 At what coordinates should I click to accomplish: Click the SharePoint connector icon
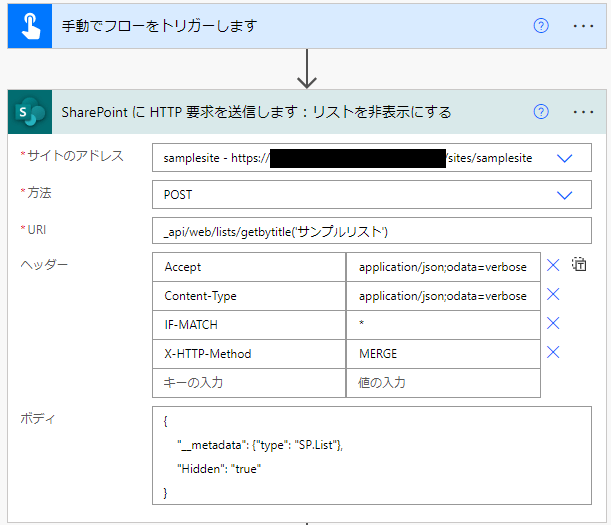pyautogui.click(x=30, y=112)
